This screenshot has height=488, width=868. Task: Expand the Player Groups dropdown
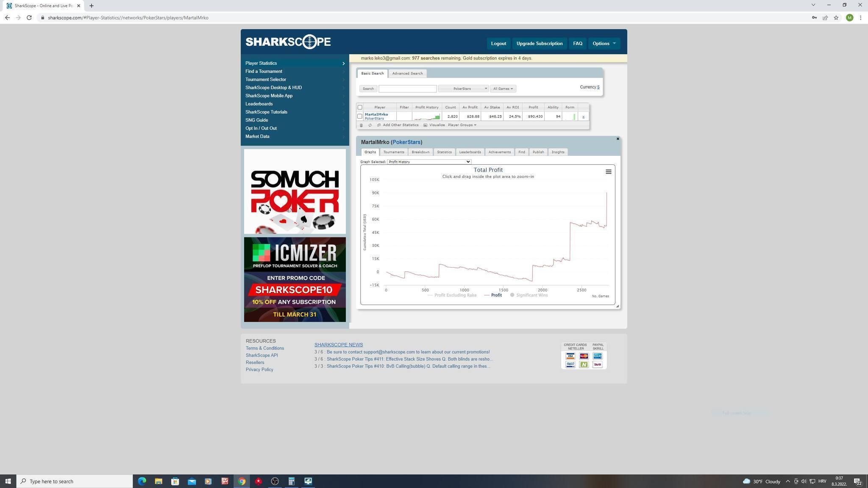pyautogui.click(x=462, y=125)
